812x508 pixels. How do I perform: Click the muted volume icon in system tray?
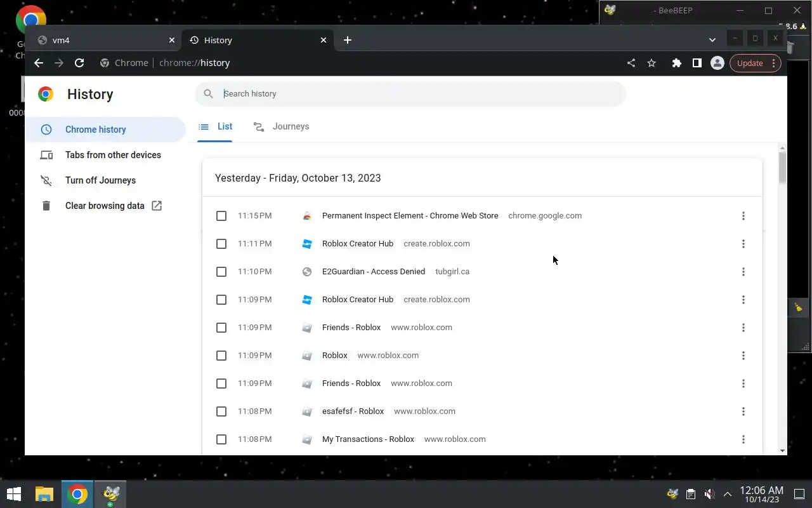709,494
